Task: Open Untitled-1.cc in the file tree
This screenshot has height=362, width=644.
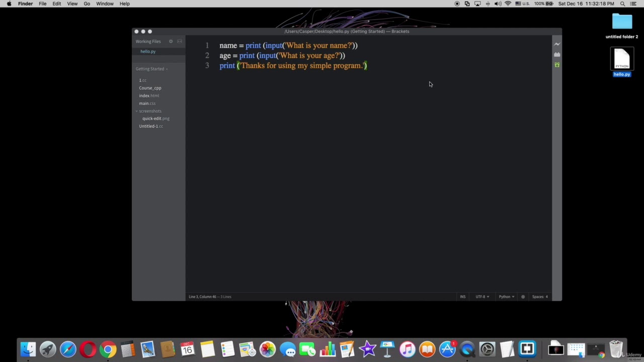Action: [151, 126]
